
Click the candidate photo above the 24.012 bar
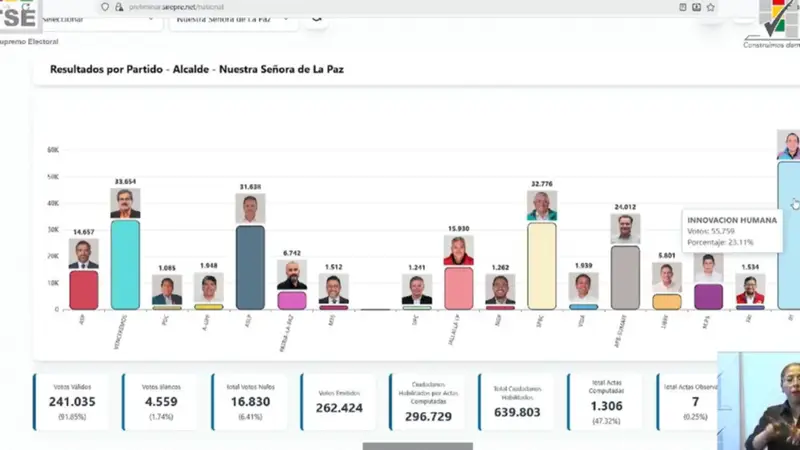click(x=625, y=228)
